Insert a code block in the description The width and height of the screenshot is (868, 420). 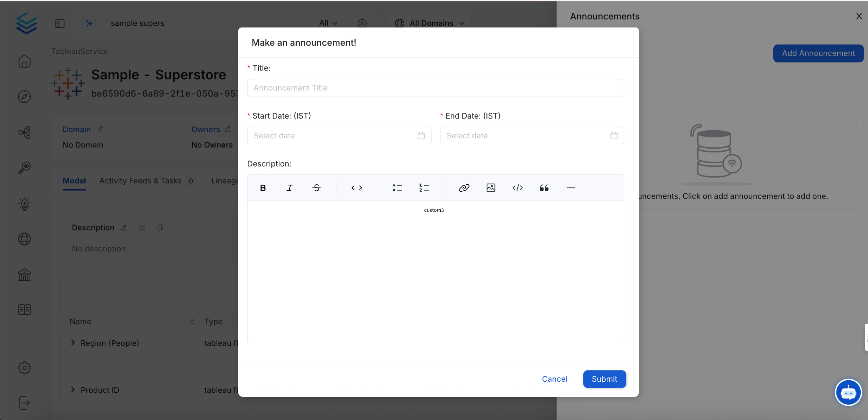(518, 188)
